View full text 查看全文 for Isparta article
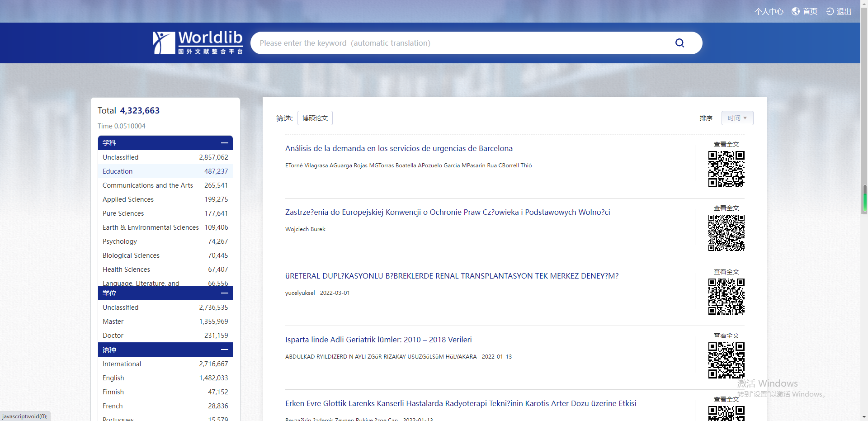The height and width of the screenshot is (421, 868). click(726, 336)
